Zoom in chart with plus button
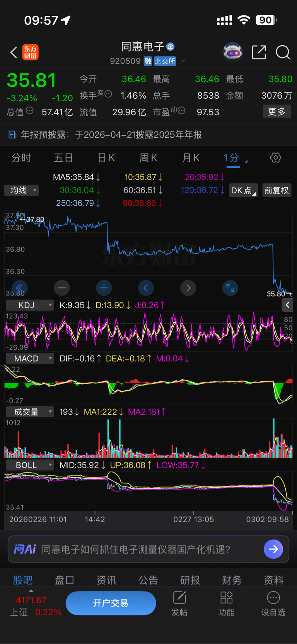This screenshot has height=644, width=297. (x=104, y=288)
